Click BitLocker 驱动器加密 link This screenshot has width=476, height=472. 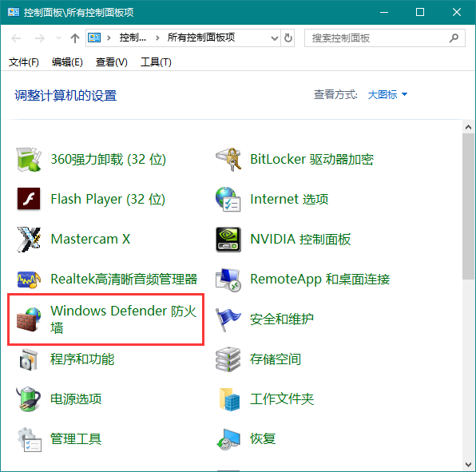click(311, 160)
